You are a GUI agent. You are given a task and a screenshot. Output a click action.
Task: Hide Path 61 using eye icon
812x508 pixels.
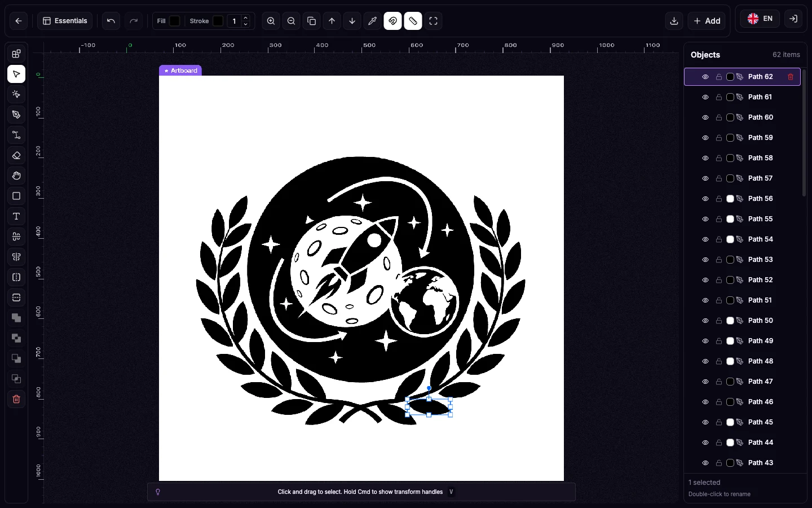click(705, 97)
